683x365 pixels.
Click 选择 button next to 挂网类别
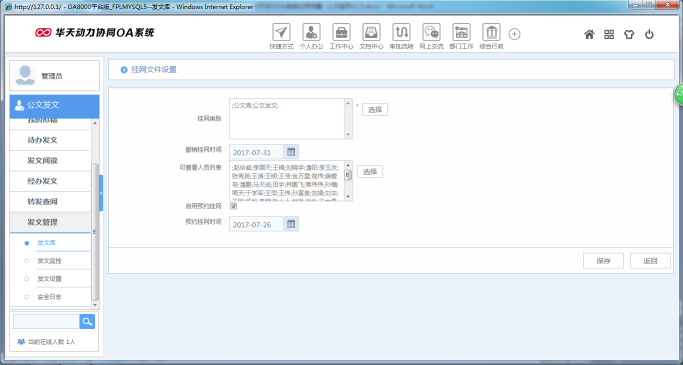tap(375, 110)
